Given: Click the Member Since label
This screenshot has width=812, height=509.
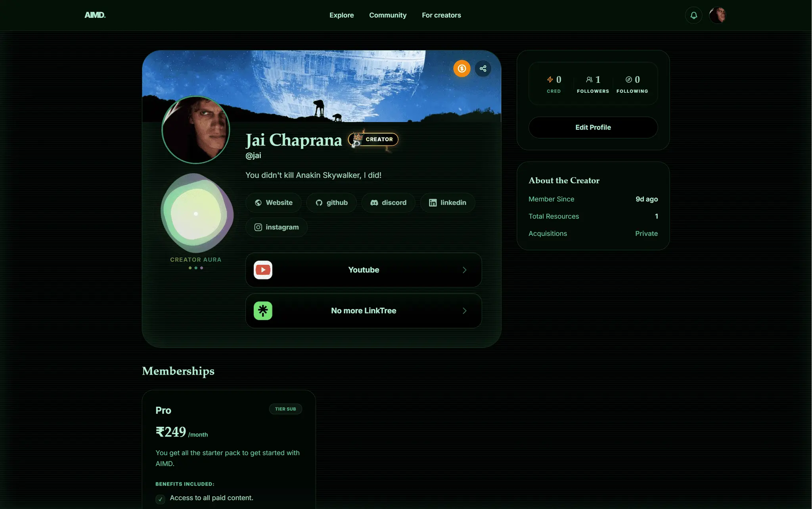Looking at the screenshot, I should (x=551, y=199).
